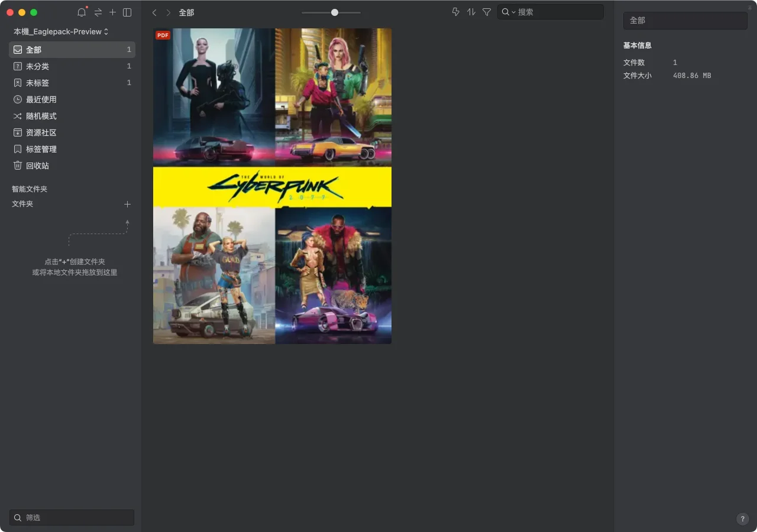This screenshot has height=532, width=757.
Task: Add a new folder with the plus button
Action: [127, 204]
